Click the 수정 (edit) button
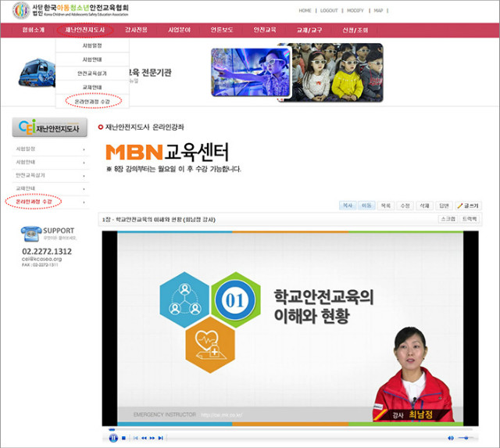The image size is (500, 448). point(405,206)
